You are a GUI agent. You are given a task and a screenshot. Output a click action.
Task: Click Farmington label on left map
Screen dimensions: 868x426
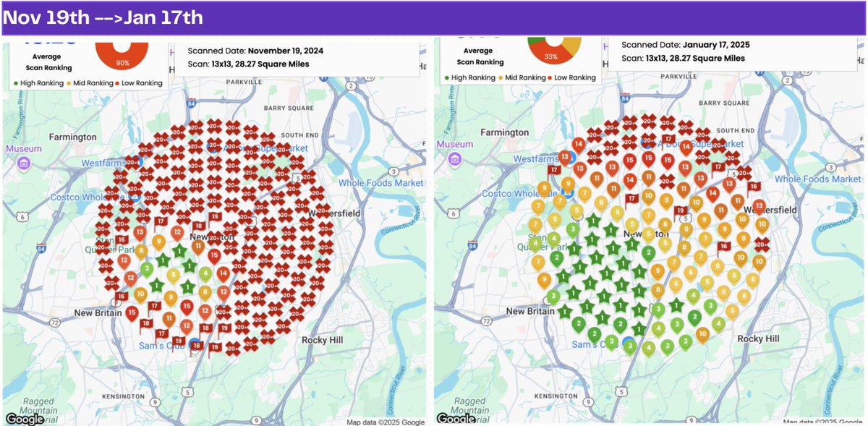pos(72,137)
